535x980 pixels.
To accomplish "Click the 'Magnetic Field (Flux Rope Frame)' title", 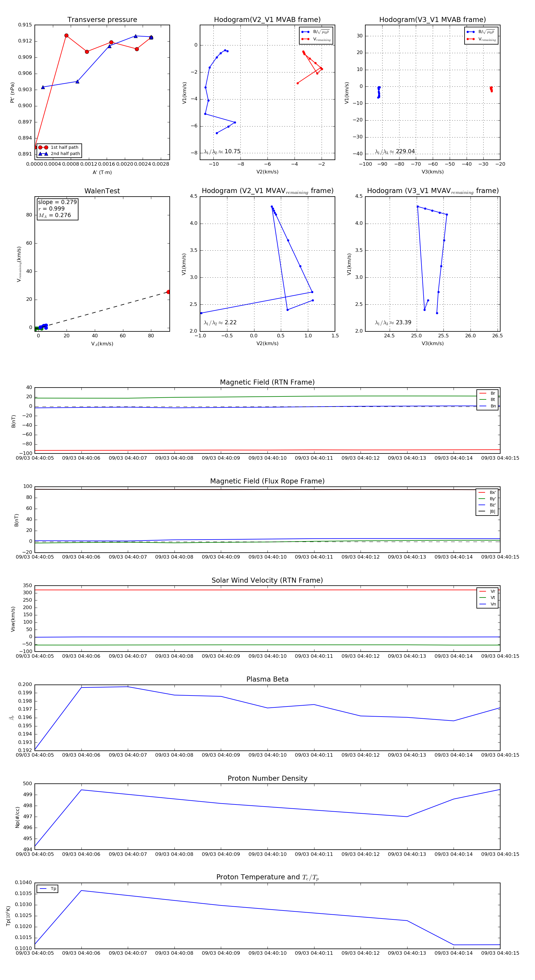I will [x=267, y=481].
